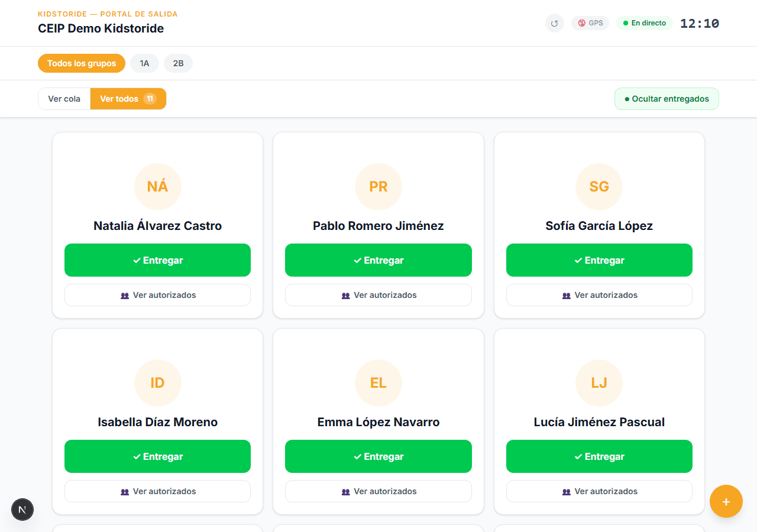Click the ID avatar for Isabella

[x=157, y=383]
